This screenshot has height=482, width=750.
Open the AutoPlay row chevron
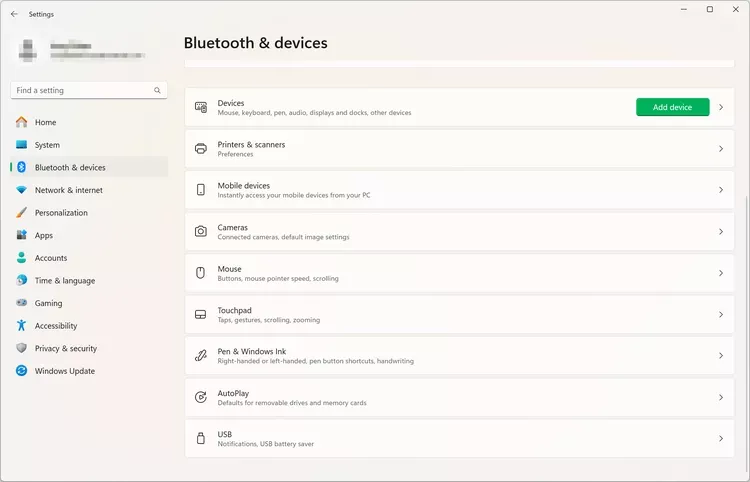point(721,398)
